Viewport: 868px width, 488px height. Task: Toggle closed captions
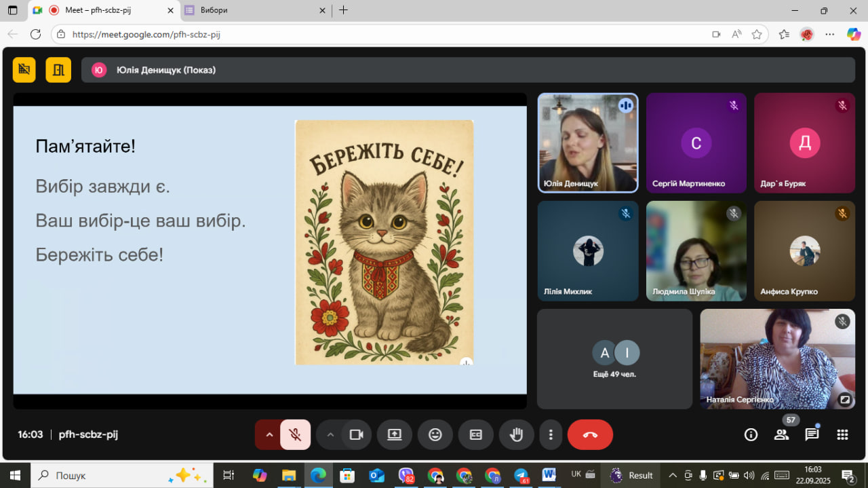pos(476,434)
